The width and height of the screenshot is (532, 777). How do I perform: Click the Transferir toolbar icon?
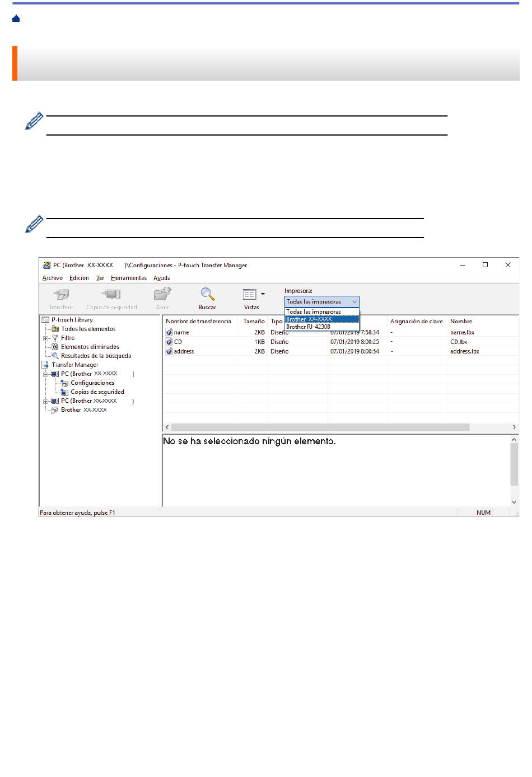click(60, 294)
